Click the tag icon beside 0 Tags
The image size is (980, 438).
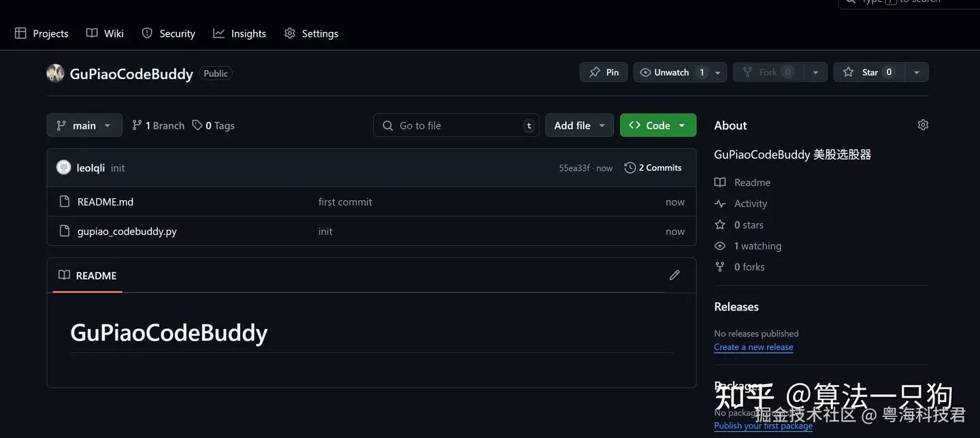pos(197,125)
